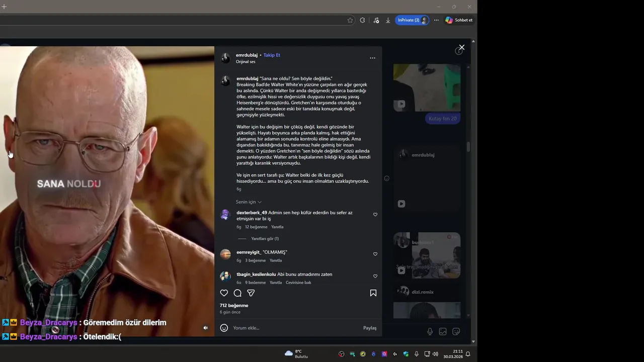The width and height of the screenshot is (644, 362).
Task: Click the sticker icon in chat panel
Action: (x=456, y=331)
